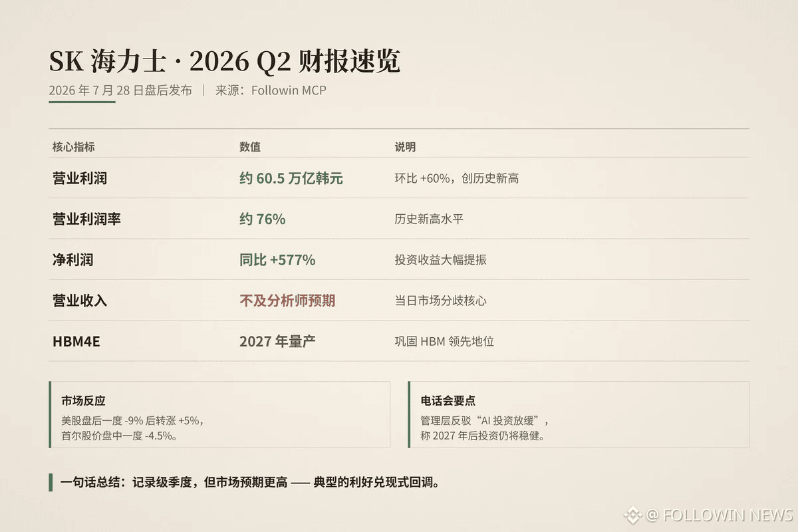Viewport: 798px width, 532px height.
Task: Click the 电话会要点 card heading
Action: [448, 401]
